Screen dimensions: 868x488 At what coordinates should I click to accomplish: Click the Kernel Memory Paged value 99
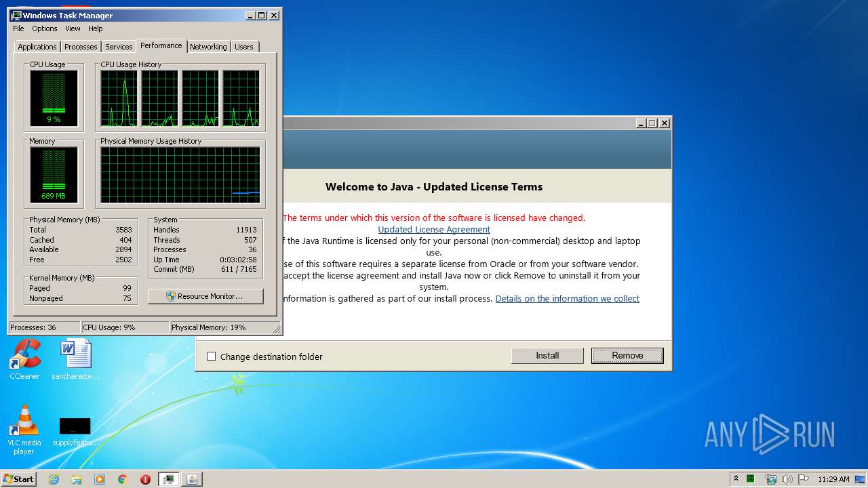tap(127, 288)
